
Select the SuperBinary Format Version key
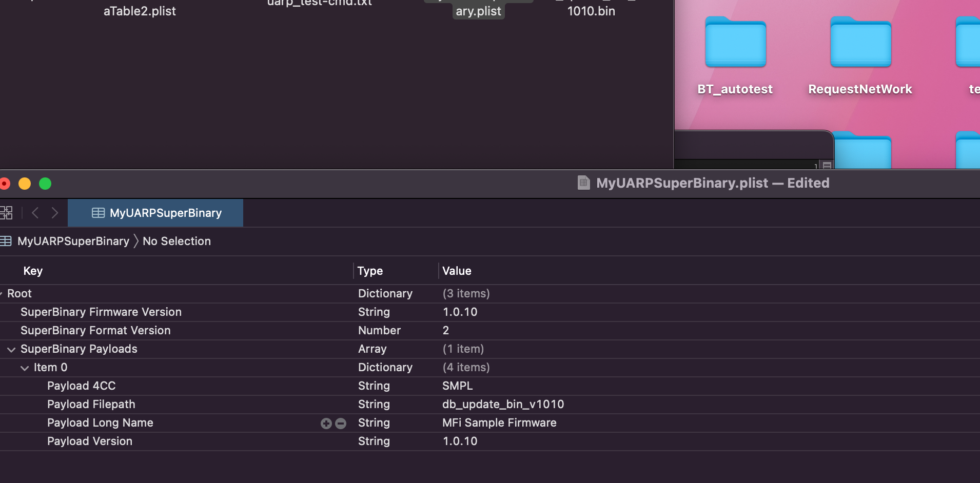click(95, 330)
